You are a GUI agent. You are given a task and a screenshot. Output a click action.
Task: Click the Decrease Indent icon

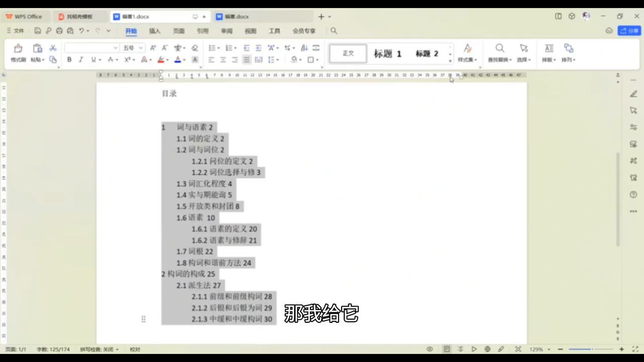(x=247, y=48)
